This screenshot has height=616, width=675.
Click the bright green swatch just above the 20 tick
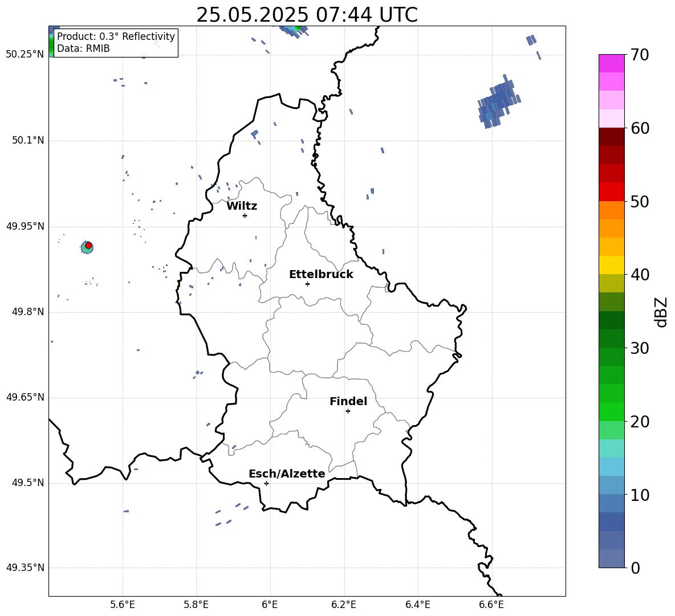pos(611,411)
